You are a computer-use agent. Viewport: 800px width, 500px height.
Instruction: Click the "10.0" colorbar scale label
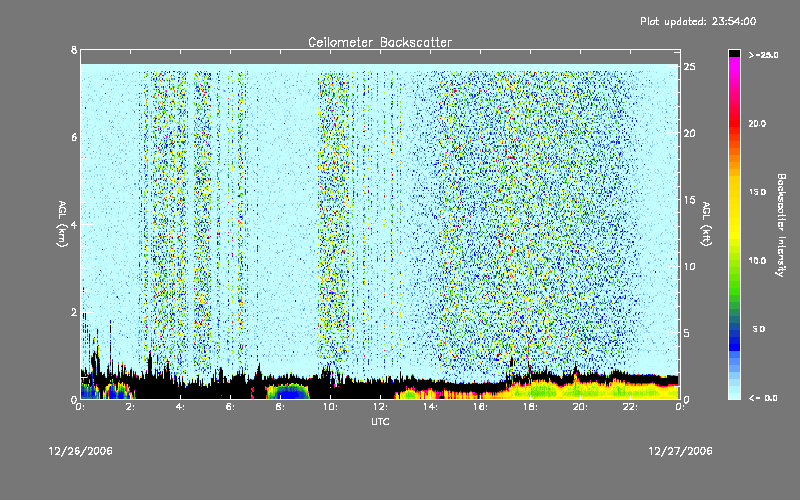click(x=758, y=261)
